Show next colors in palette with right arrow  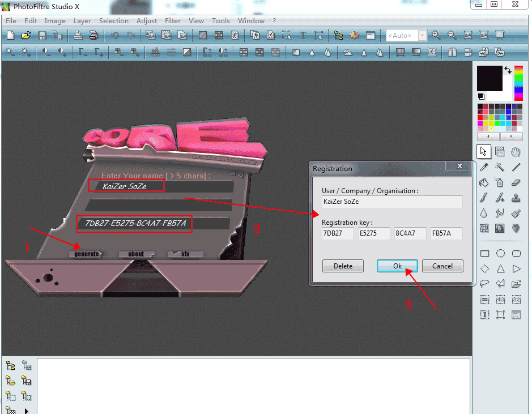point(511,136)
